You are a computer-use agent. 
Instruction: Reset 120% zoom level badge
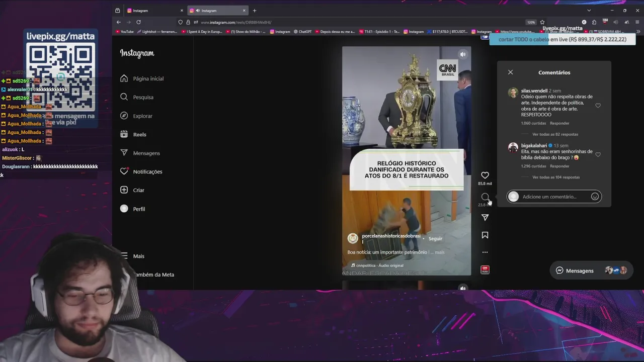pos(531,22)
